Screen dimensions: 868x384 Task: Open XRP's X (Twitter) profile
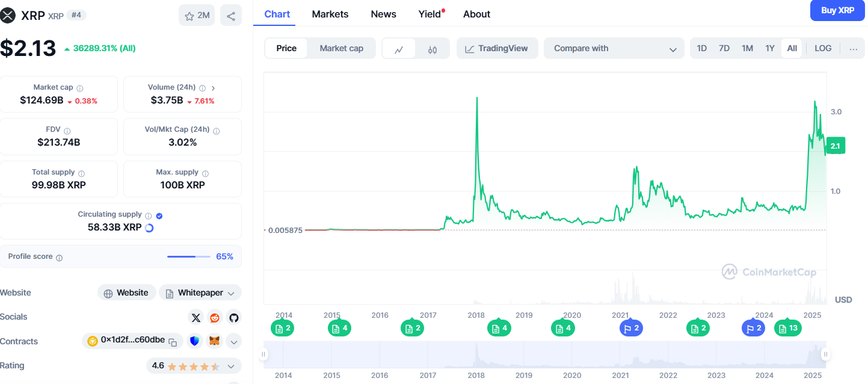[x=195, y=317]
